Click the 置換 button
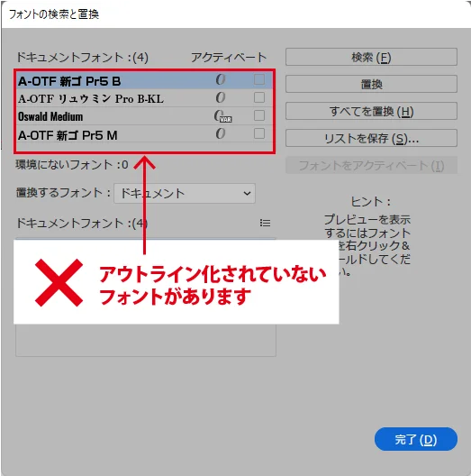Image resolution: width=471 pixels, height=476 pixels. [371, 84]
